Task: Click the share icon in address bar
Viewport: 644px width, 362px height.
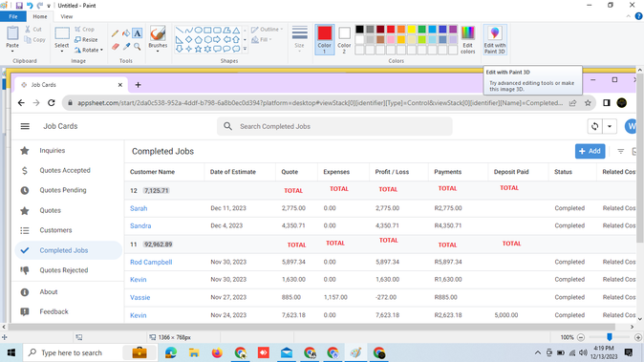Action: [x=572, y=103]
